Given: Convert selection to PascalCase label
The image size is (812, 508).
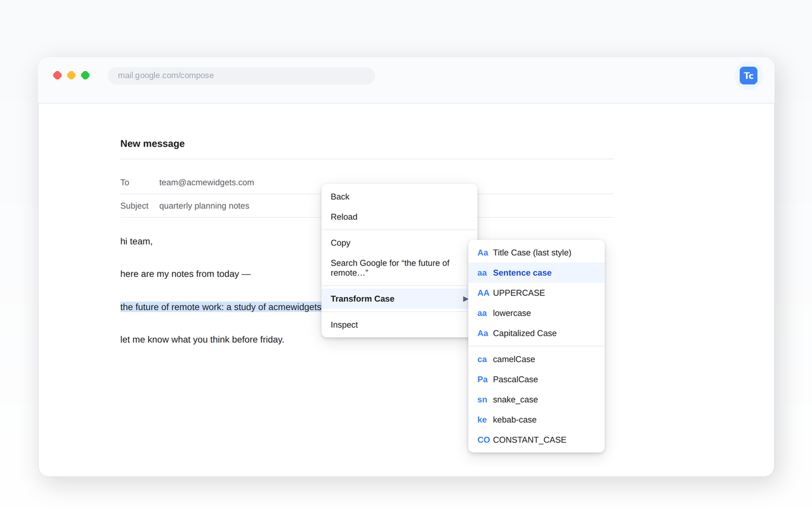Looking at the screenshot, I should pos(515,380).
